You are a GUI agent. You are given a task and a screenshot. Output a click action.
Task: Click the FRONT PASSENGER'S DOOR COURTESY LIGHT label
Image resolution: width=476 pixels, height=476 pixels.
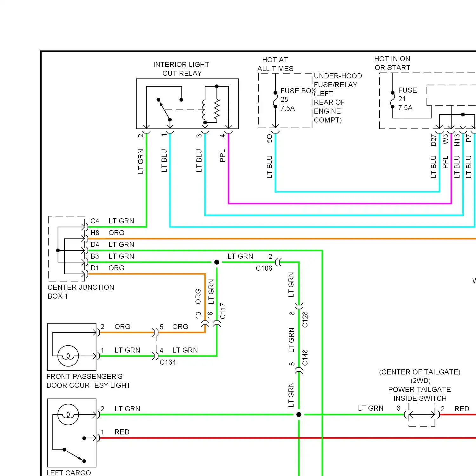pyautogui.click(x=88, y=381)
